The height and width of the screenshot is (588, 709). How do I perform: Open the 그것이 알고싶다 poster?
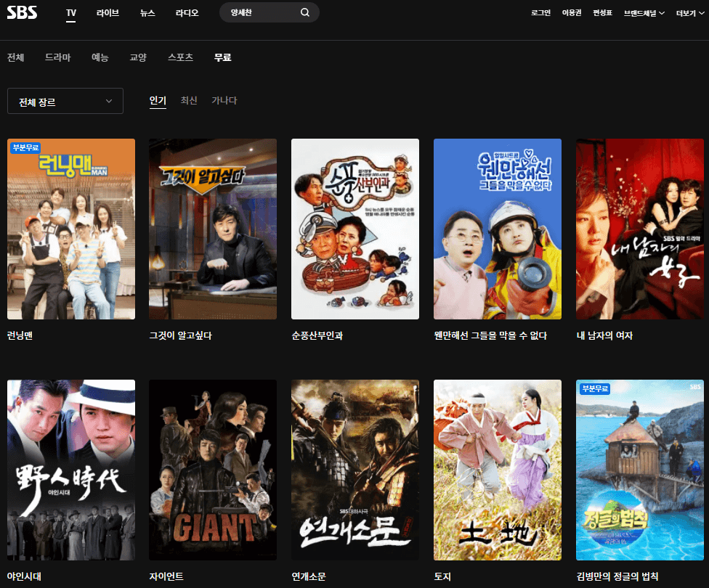(213, 229)
